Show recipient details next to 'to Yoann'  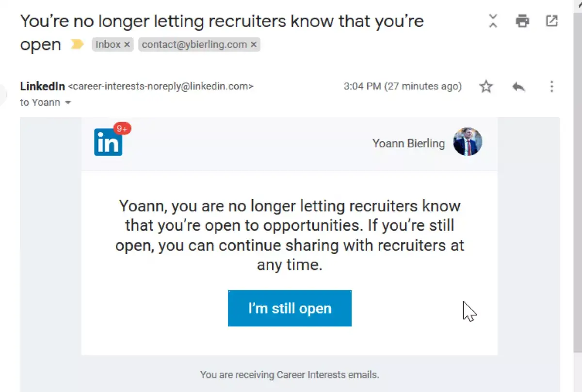coord(68,103)
